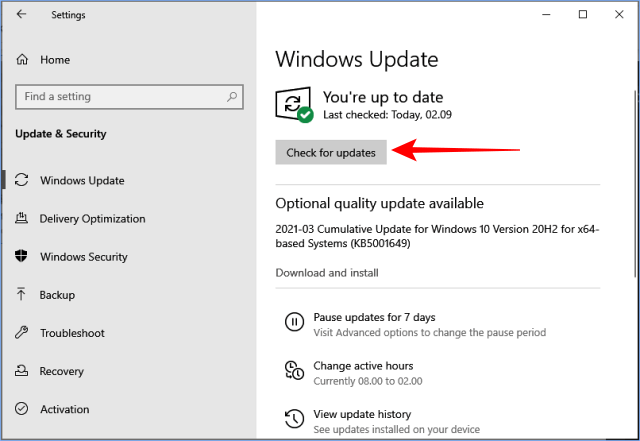The width and height of the screenshot is (640, 441).
Task: Click the update history clock icon
Action: [294, 419]
